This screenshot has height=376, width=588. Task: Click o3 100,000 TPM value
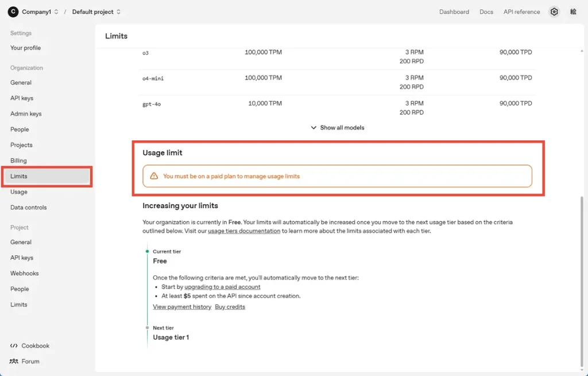coord(263,52)
